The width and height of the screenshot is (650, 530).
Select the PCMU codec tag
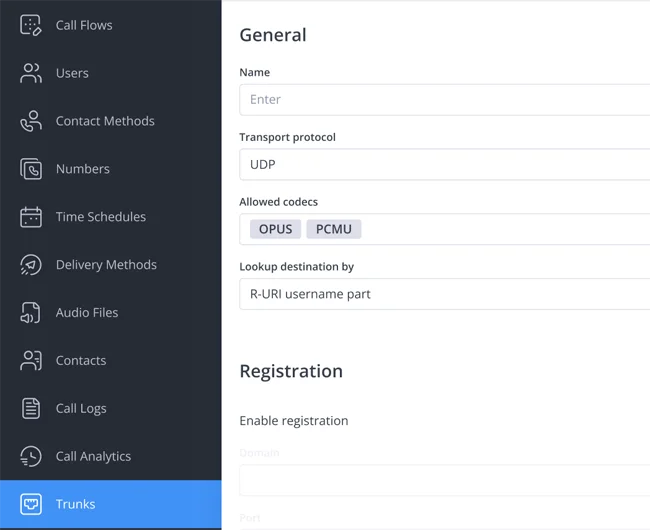334,229
